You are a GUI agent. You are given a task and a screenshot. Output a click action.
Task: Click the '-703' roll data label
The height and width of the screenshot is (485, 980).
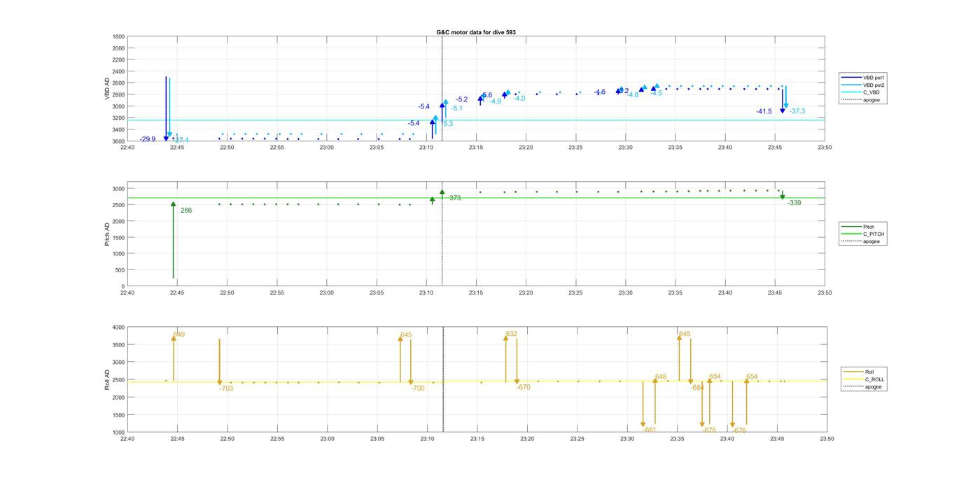(x=226, y=388)
